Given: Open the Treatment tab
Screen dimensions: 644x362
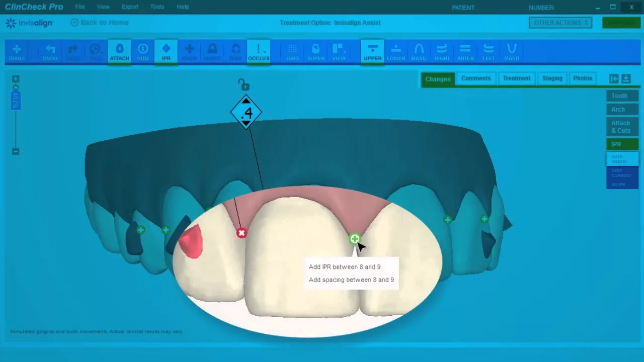Looking at the screenshot, I should (x=517, y=78).
